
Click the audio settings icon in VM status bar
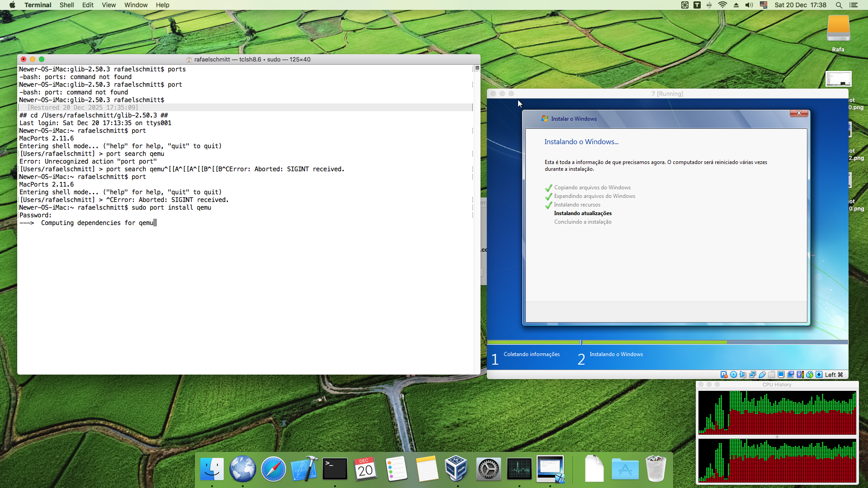743,375
